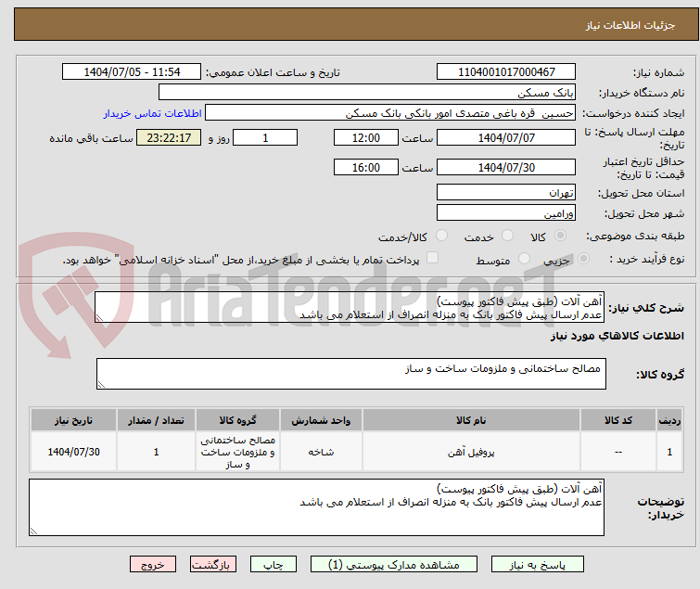700x589 pixels.
Task: Click the remaining time field 23:22:17
Action: click(x=169, y=137)
